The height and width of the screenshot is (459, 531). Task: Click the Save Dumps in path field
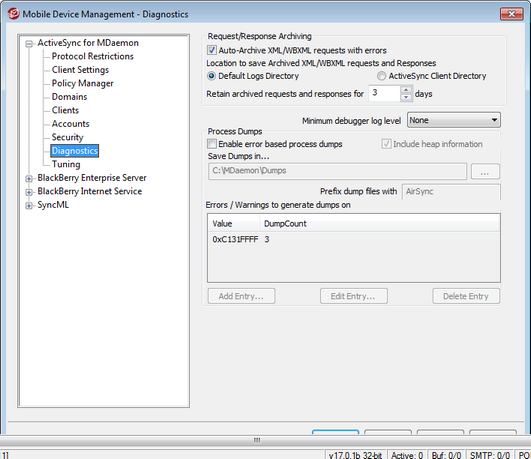click(x=337, y=171)
